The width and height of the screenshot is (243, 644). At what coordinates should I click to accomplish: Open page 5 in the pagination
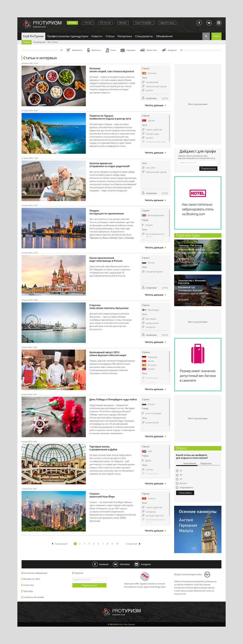coord(94,544)
